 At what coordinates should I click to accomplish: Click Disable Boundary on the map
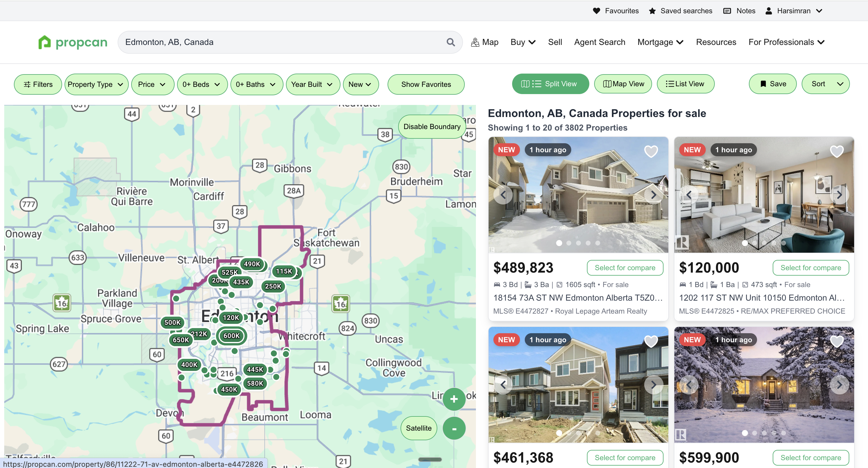coord(432,126)
